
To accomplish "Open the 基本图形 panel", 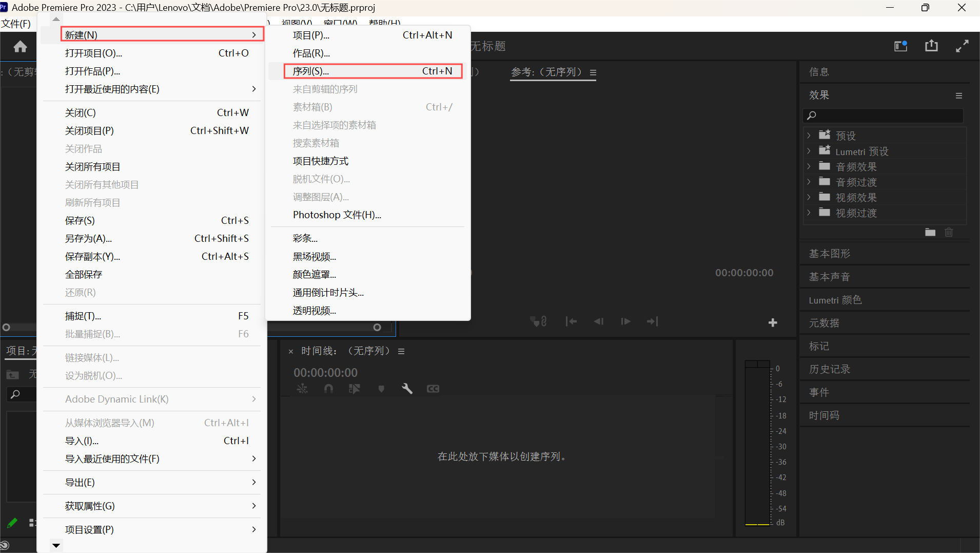I will [x=829, y=254].
